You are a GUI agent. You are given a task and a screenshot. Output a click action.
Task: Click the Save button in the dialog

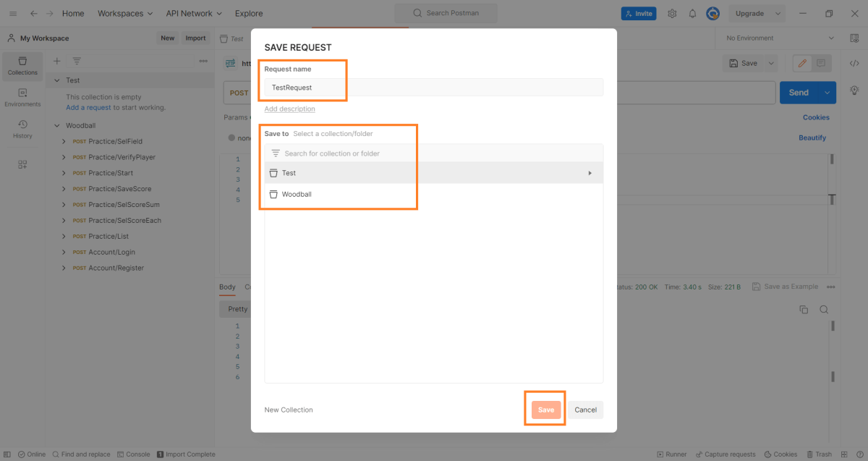click(x=546, y=410)
